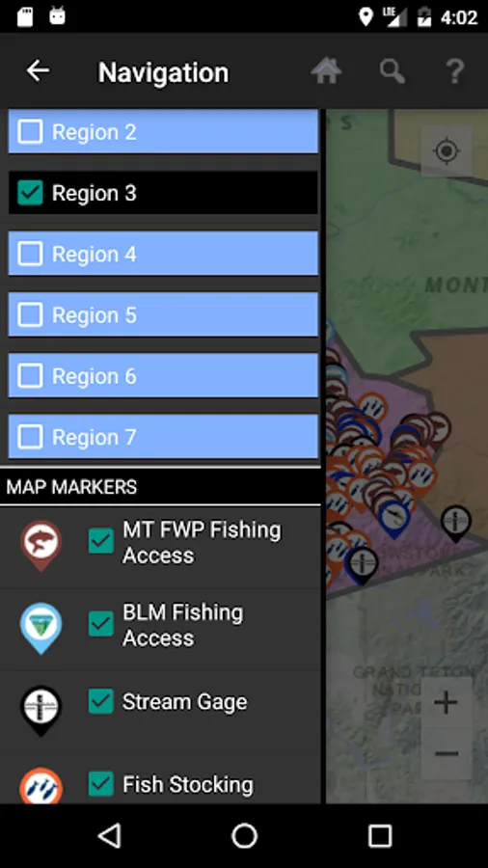The width and height of the screenshot is (488, 868).
Task: Open help via question mark icon
Action: [455, 71]
